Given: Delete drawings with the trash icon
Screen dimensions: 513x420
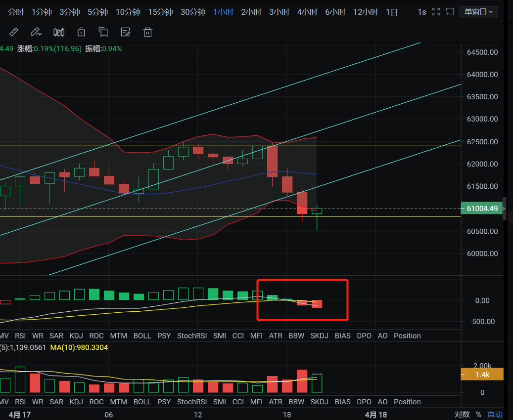Looking at the screenshot, I should (147, 32).
